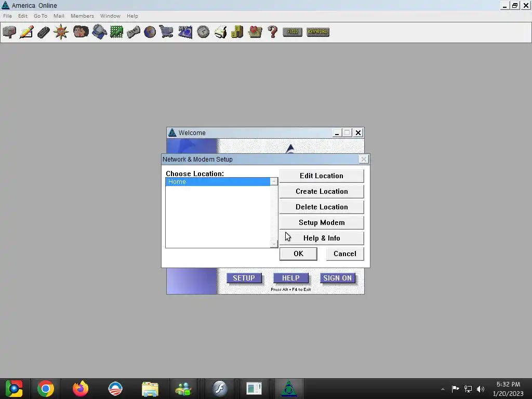
Task: Open the Window menu
Action: (x=110, y=16)
